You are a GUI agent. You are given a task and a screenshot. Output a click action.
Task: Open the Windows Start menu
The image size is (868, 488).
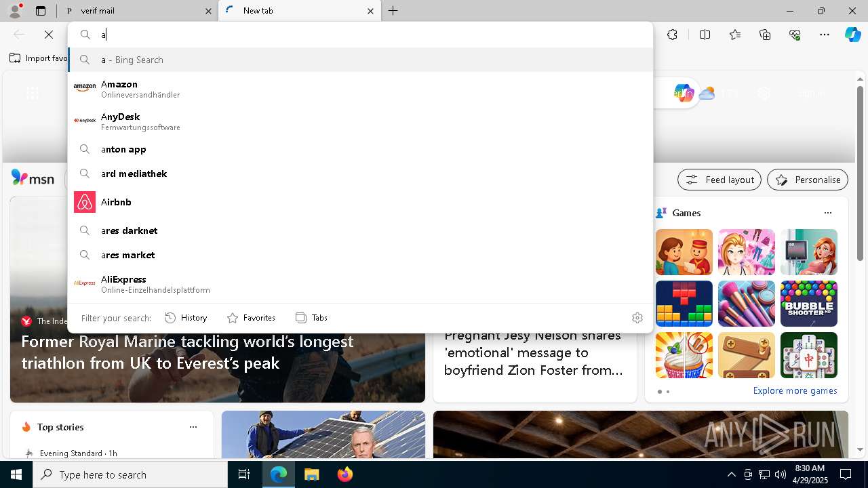coord(16,474)
